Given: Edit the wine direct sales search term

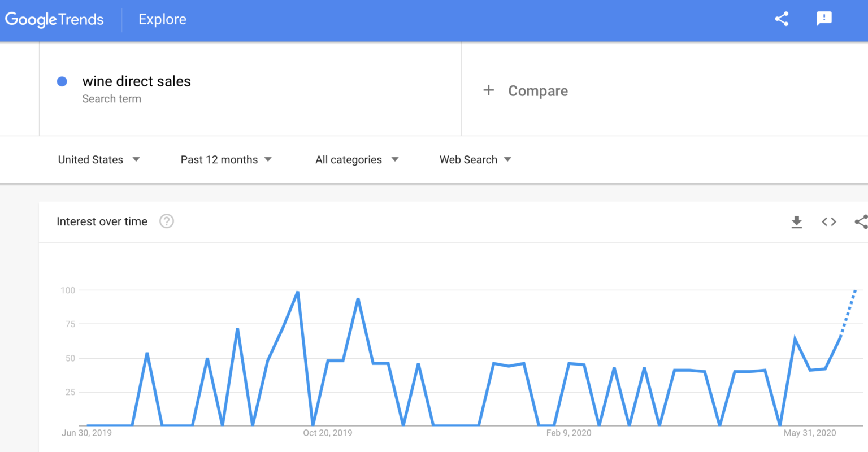Looking at the screenshot, I should [136, 82].
